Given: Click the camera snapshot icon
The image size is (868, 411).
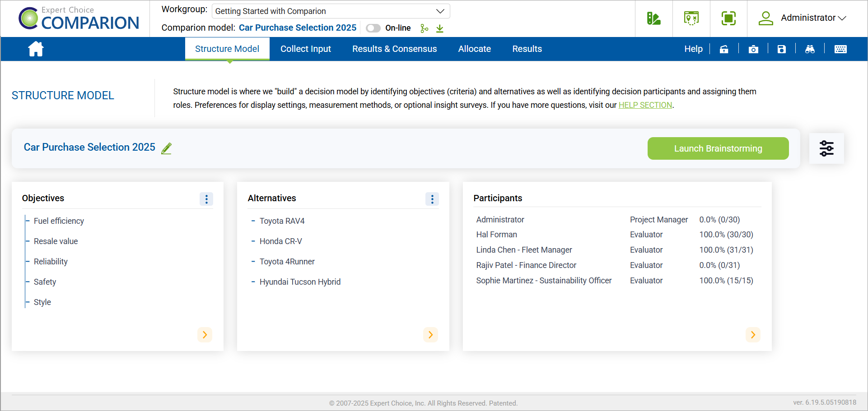Looking at the screenshot, I should [x=753, y=49].
